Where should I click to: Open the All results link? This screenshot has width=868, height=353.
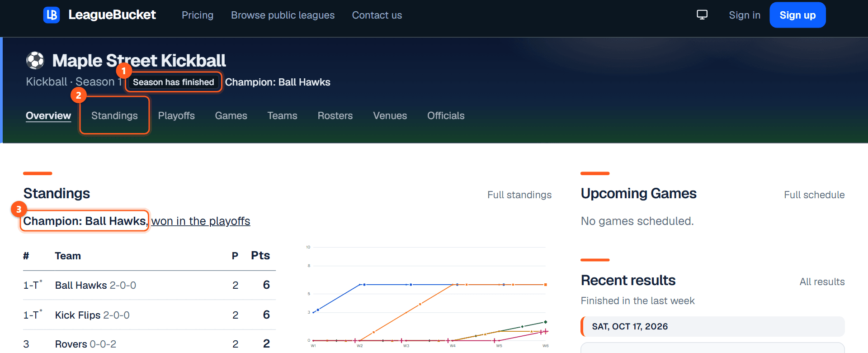822,281
